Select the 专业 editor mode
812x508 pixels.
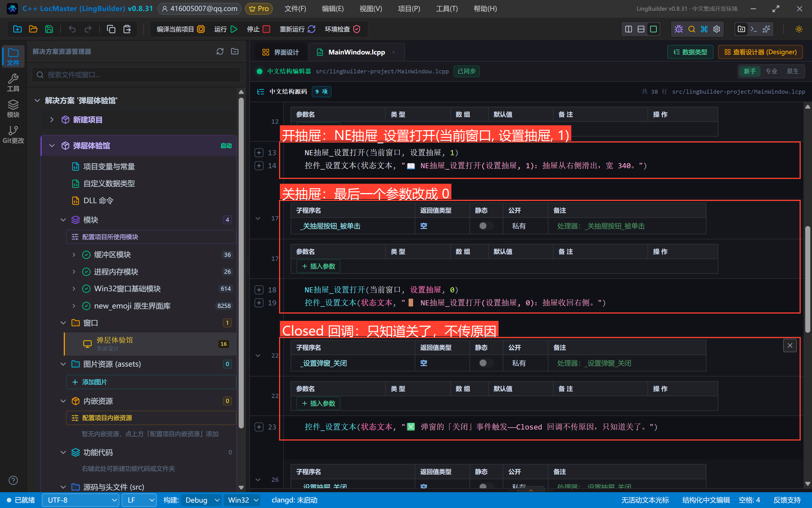[x=771, y=71]
